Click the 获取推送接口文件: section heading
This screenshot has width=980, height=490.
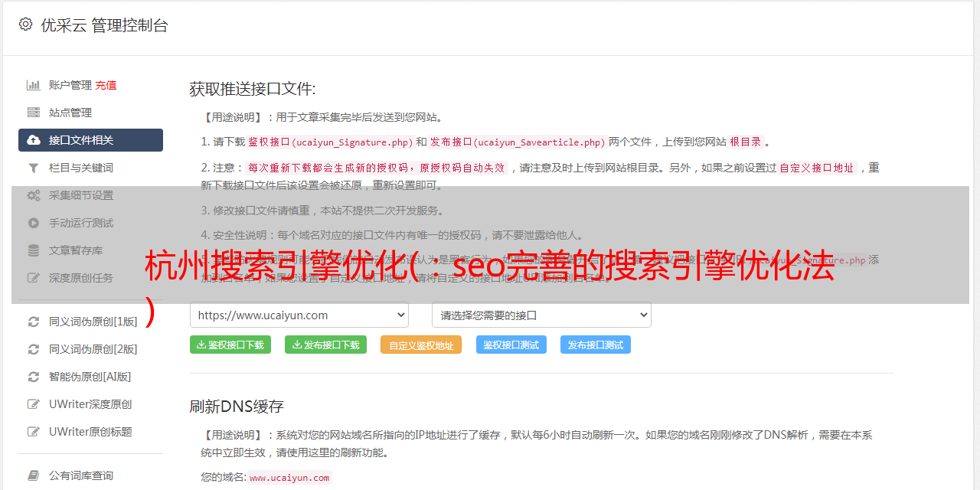[x=253, y=89]
